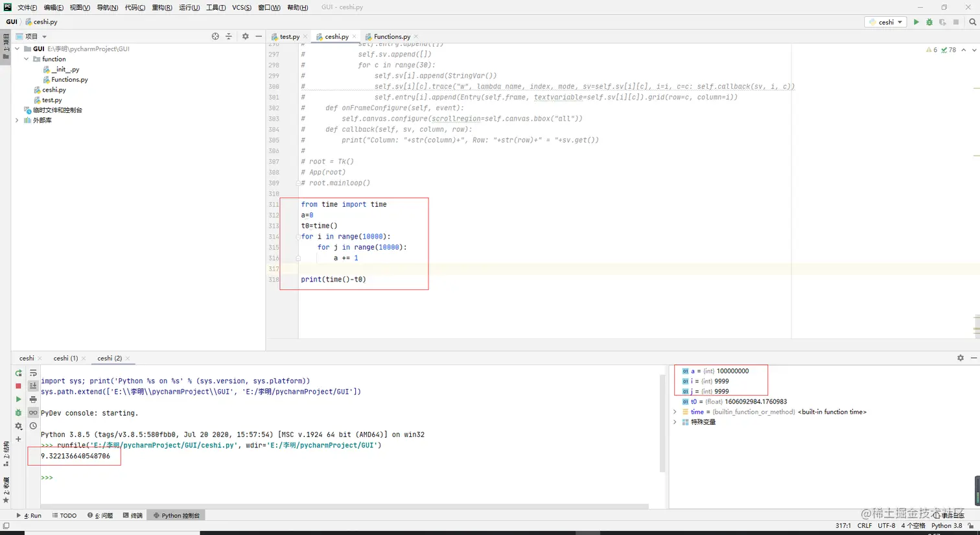Switch to the Functions.py editor tab
The image size is (980, 535).
[x=391, y=37]
